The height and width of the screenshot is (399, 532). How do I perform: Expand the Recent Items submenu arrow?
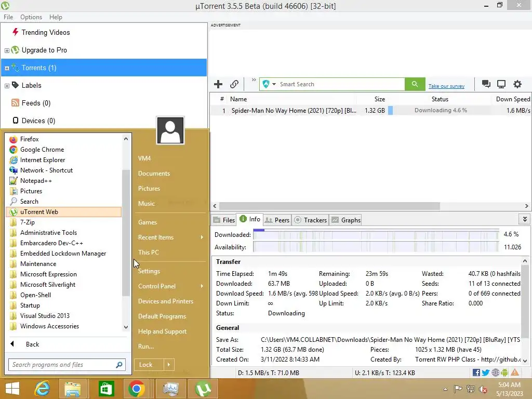tap(202, 237)
